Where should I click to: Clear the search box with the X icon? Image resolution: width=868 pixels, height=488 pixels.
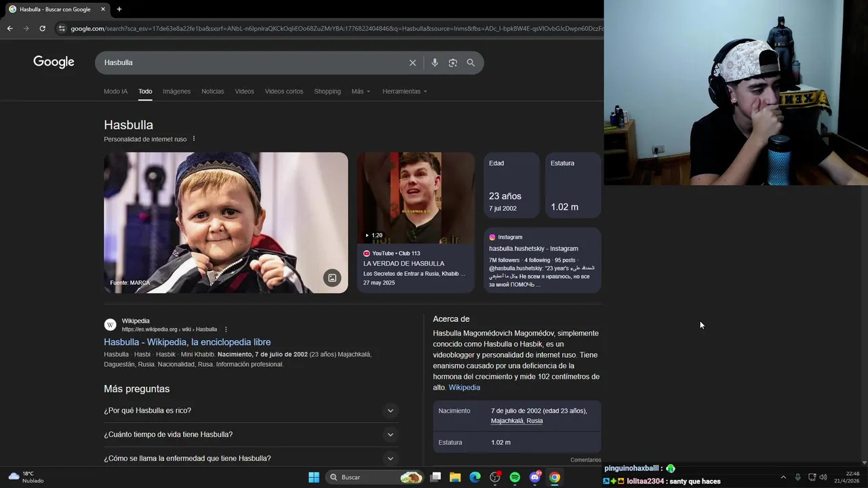click(412, 62)
